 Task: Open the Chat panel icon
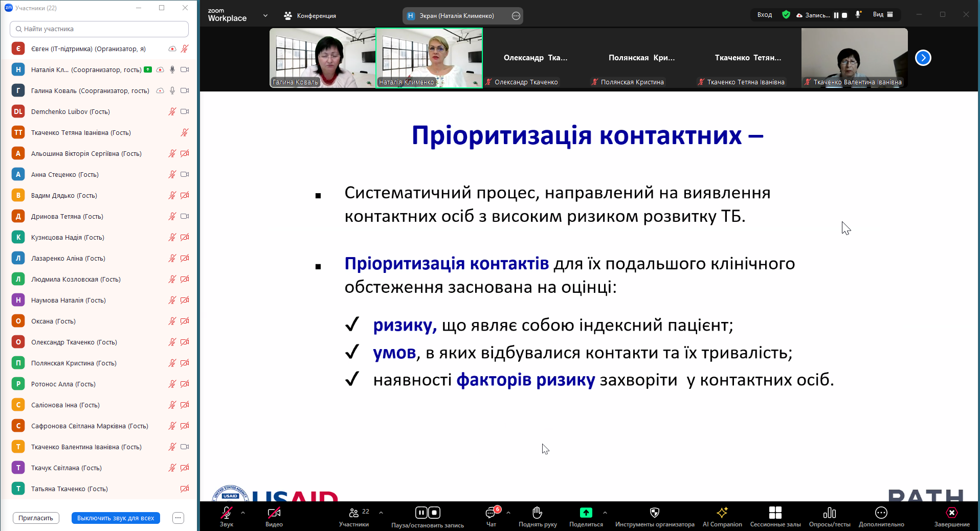491,513
